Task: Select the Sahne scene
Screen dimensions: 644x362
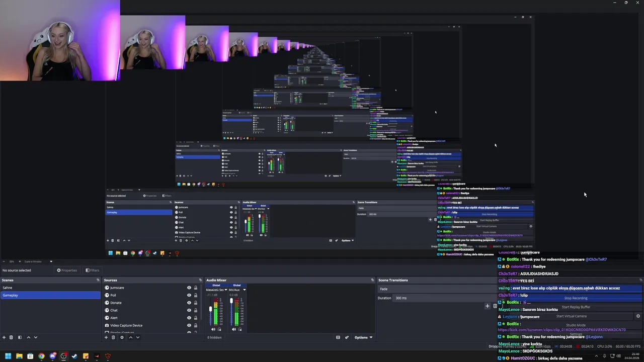Action: (x=50, y=288)
